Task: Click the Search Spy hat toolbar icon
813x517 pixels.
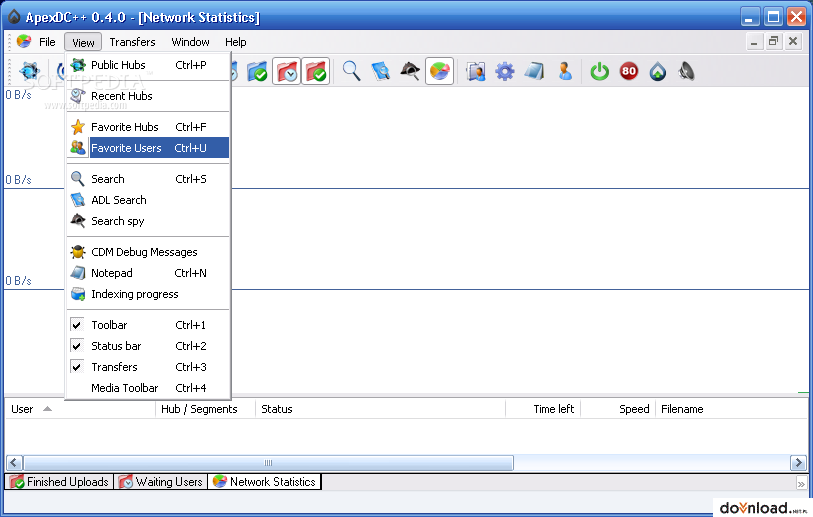Action: click(410, 71)
